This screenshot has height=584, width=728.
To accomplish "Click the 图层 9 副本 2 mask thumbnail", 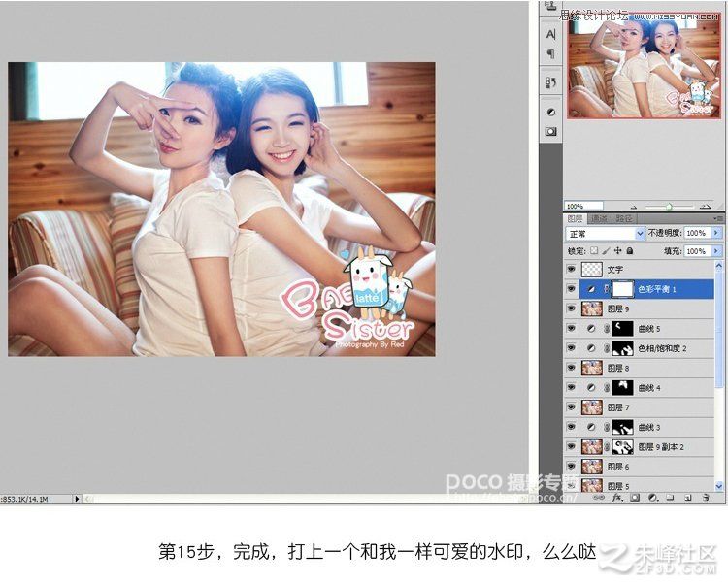I will coord(622,446).
